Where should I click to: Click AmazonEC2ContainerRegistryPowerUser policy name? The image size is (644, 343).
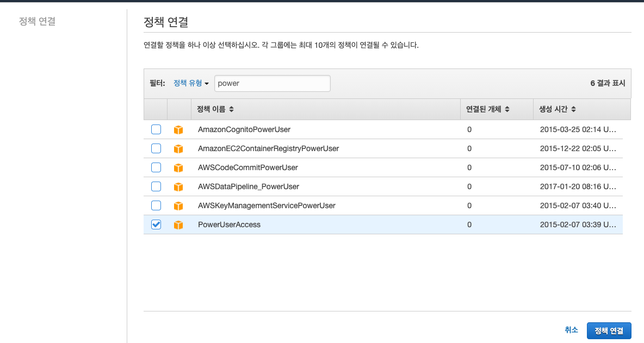pyautogui.click(x=268, y=148)
